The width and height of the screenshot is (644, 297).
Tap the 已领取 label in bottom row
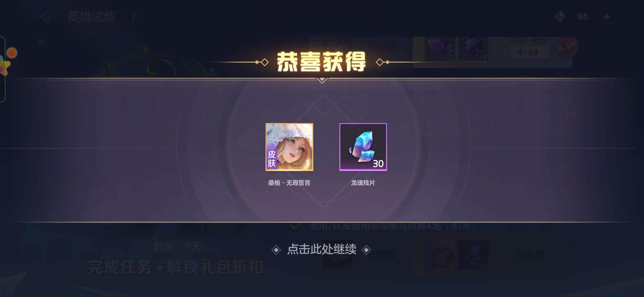(381, 255)
